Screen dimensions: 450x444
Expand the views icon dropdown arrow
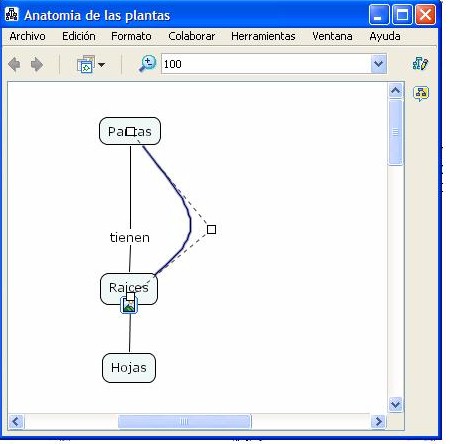tap(101, 65)
